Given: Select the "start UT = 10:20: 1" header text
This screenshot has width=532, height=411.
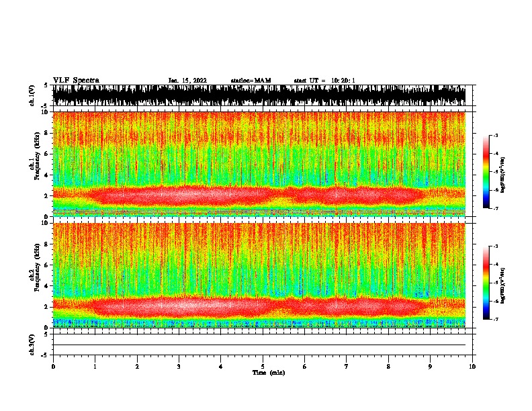Looking at the screenshot, I should coord(324,81).
